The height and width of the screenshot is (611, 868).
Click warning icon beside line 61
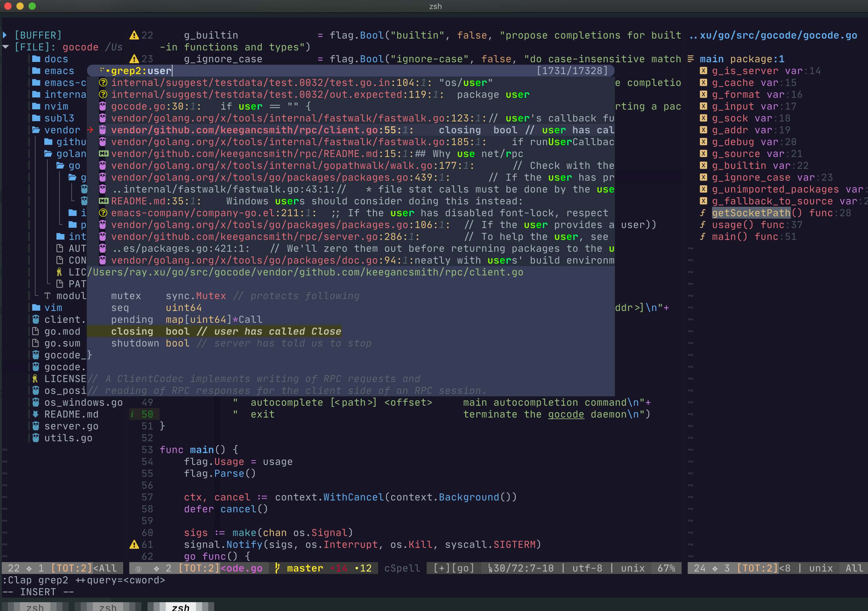pos(134,544)
